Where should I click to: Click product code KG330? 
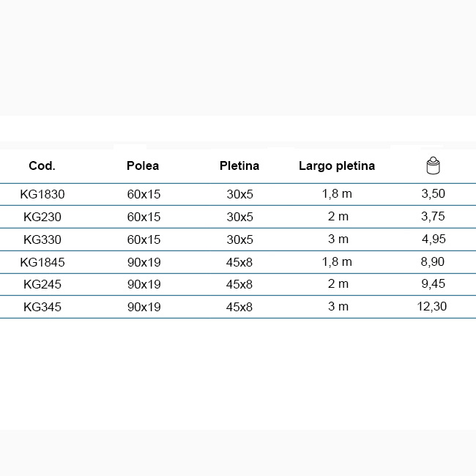coord(42,239)
